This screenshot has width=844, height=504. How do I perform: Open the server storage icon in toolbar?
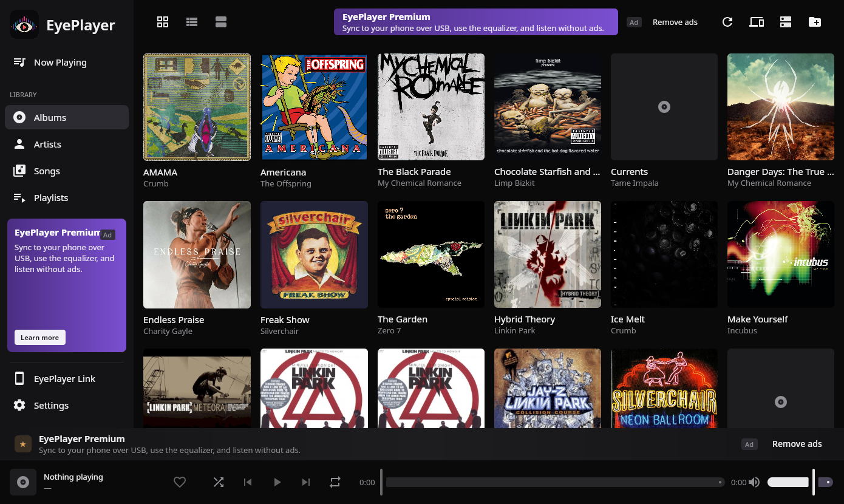(x=786, y=22)
